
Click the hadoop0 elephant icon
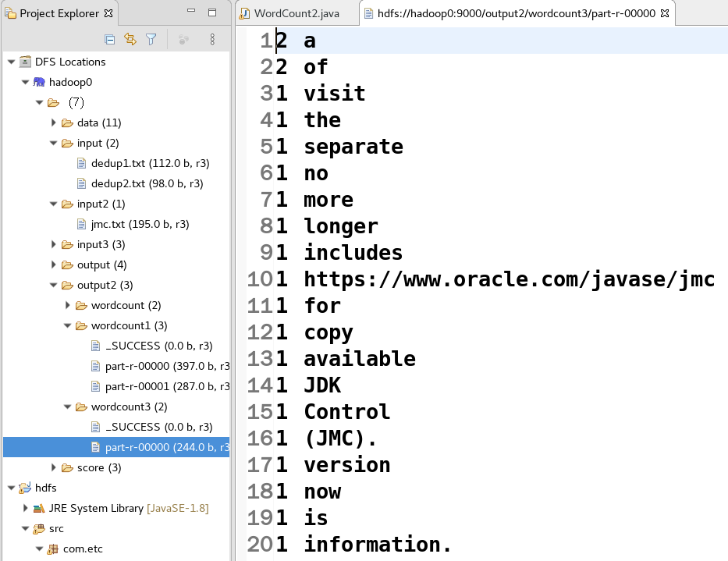pos(39,82)
